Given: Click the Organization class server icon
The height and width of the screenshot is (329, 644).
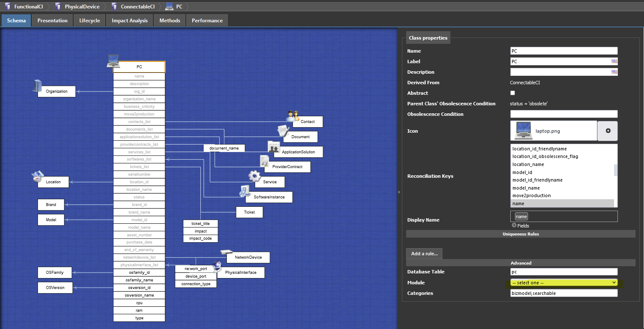Looking at the screenshot, I should coord(37,86).
